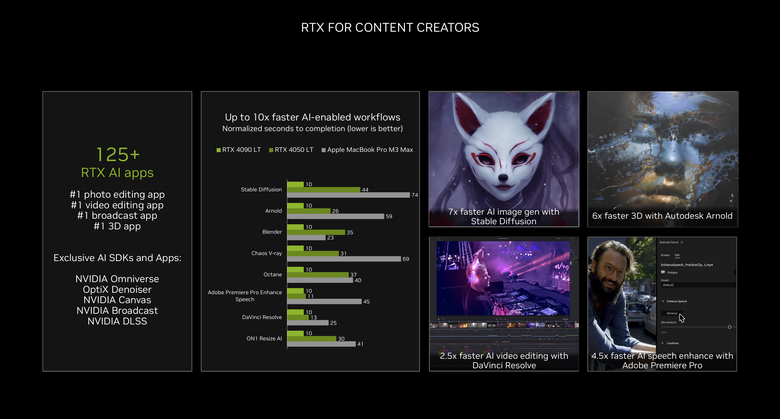The height and width of the screenshot is (419, 780).
Task: Click '7x faster AI image gen' caption
Action: click(x=503, y=216)
